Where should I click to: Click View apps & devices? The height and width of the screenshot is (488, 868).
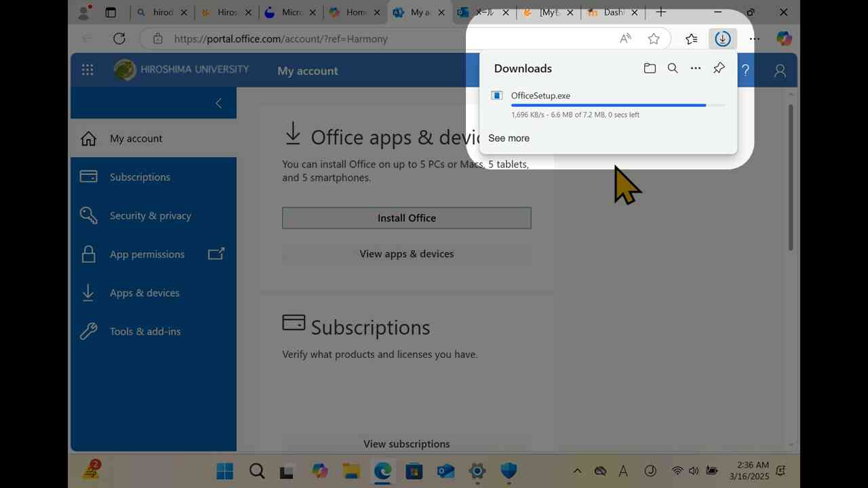pyautogui.click(x=407, y=253)
